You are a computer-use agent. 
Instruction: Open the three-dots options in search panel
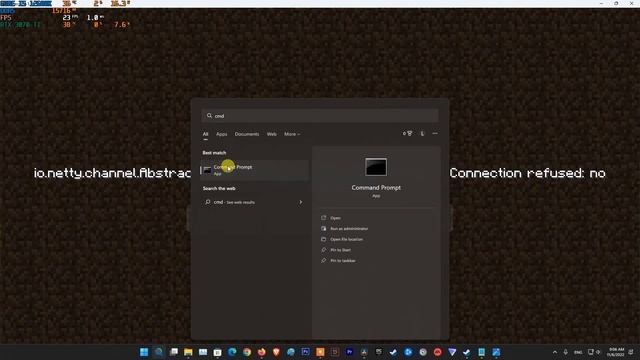[x=435, y=133]
